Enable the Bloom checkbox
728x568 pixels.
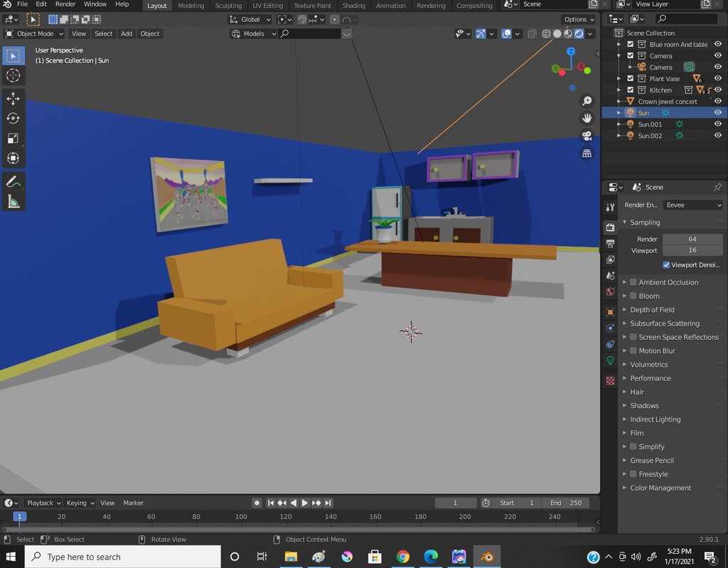[x=633, y=296]
